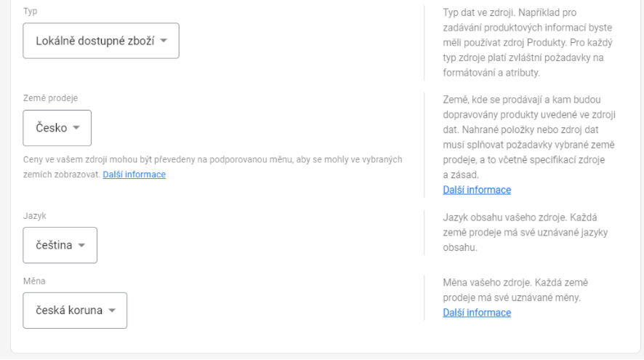The height and width of the screenshot is (360, 644).
Task: Open Další informace link about converted prices
Action: click(x=134, y=175)
